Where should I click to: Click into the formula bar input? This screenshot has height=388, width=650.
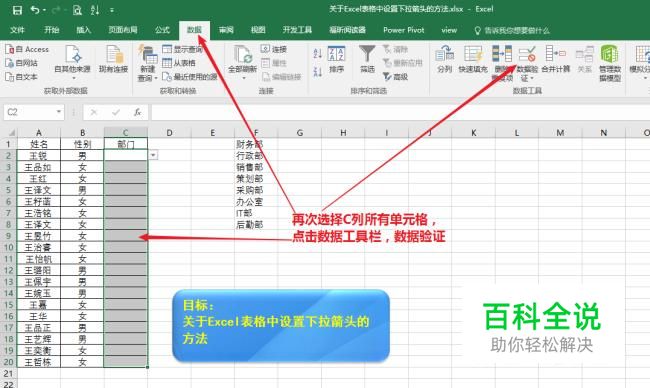click(400, 112)
